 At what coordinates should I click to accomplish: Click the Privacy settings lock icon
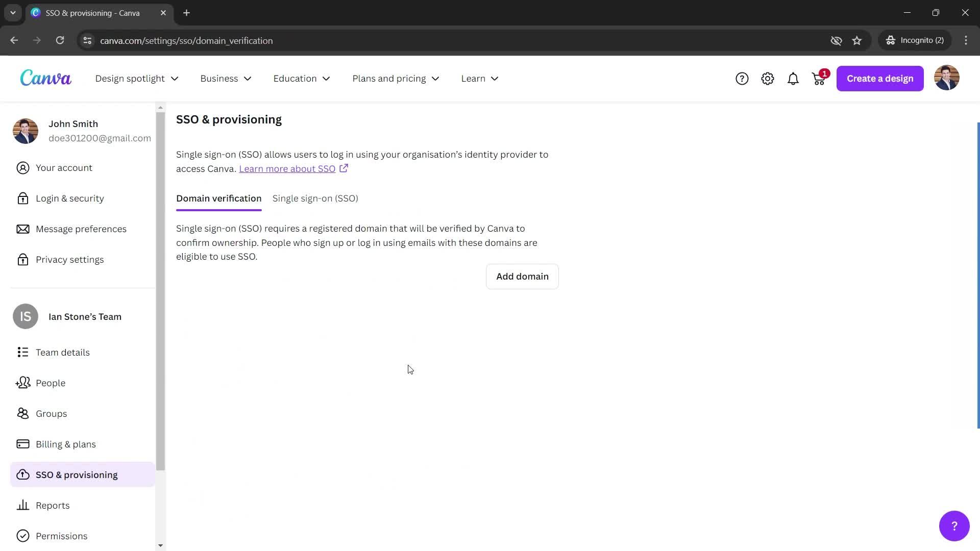23,260
